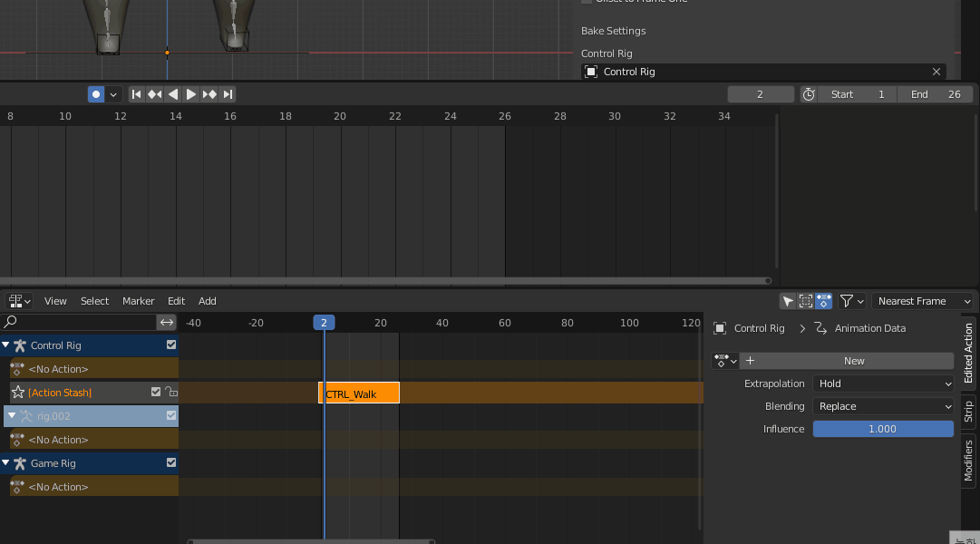Click the Animation Data breadcrumb icon

point(820,328)
